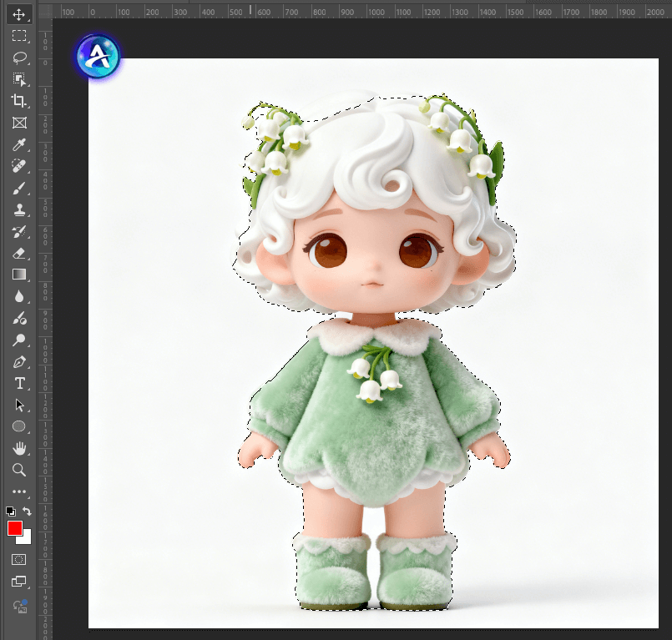This screenshot has height=640, width=672.
Task: Select the Clone Stamp tool
Action: coord(19,209)
